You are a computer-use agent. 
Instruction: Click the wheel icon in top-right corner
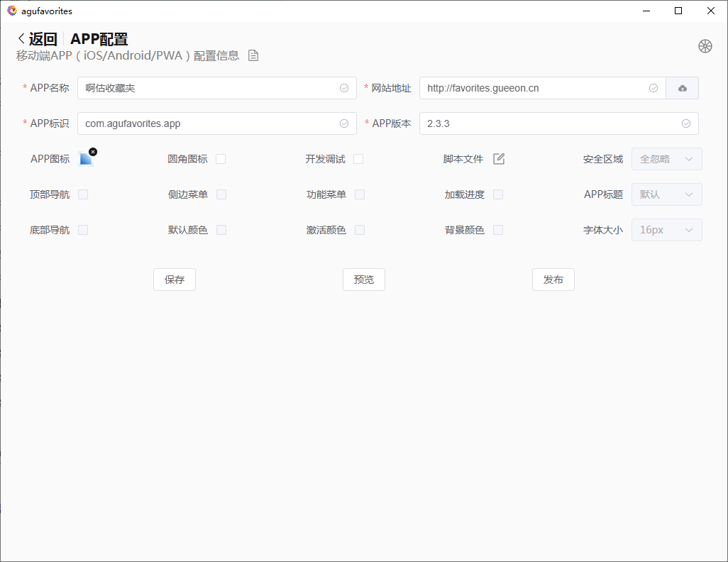pyautogui.click(x=705, y=46)
